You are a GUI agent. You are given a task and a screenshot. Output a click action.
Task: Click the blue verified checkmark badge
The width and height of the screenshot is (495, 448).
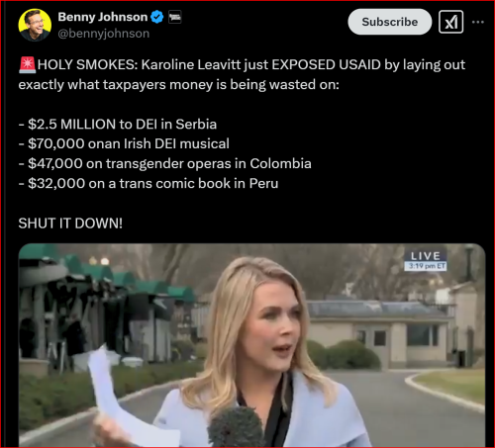[157, 17]
